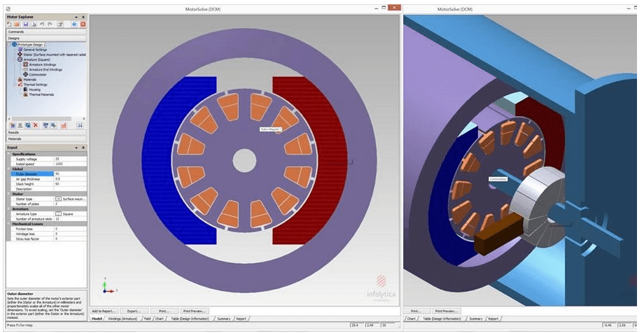The width and height of the screenshot is (644, 333).
Task: Click the Add to Report button
Action: [x=104, y=311]
